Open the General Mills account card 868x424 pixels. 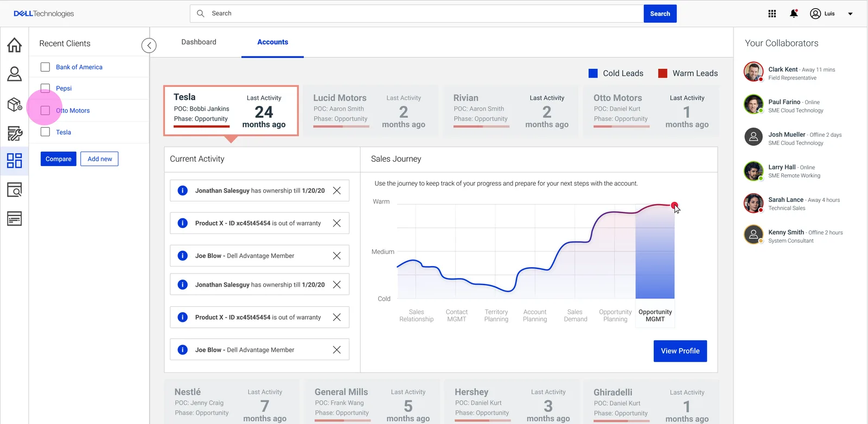point(371,402)
